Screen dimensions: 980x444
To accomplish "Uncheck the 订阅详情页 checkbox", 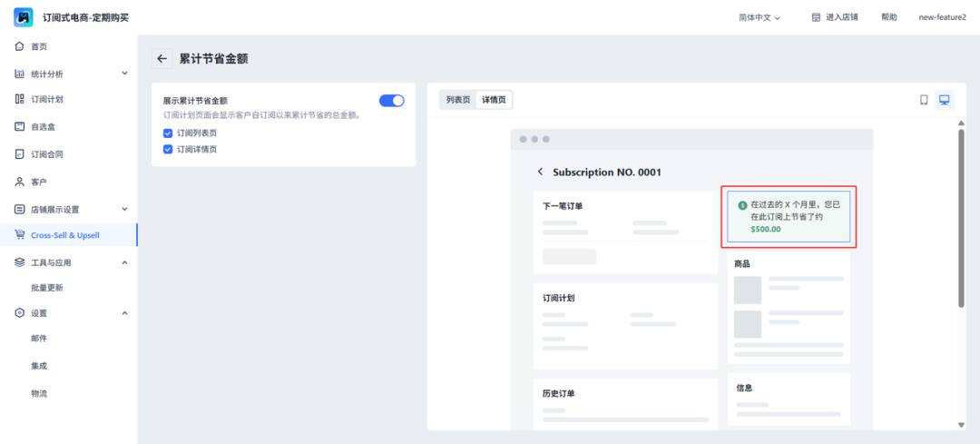I will [168, 149].
